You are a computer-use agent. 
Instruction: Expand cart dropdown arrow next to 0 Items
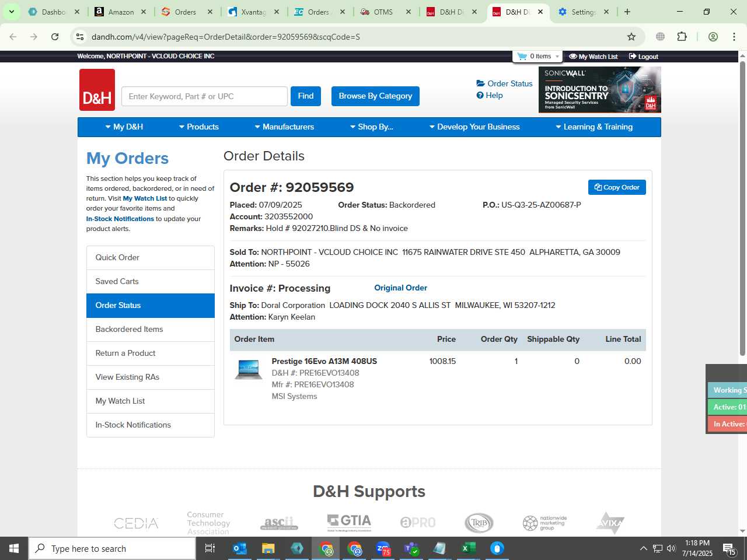pyautogui.click(x=557, y=57)
